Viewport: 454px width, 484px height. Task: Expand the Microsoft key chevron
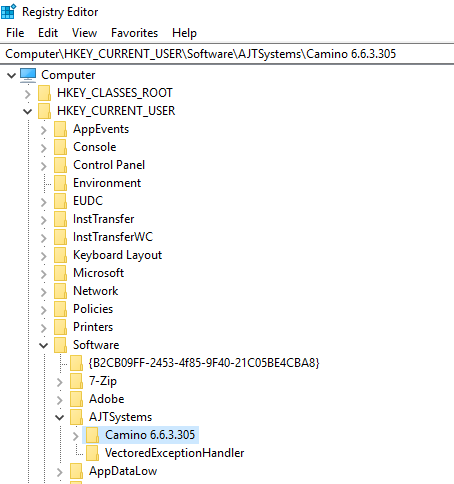coord(43,274)
